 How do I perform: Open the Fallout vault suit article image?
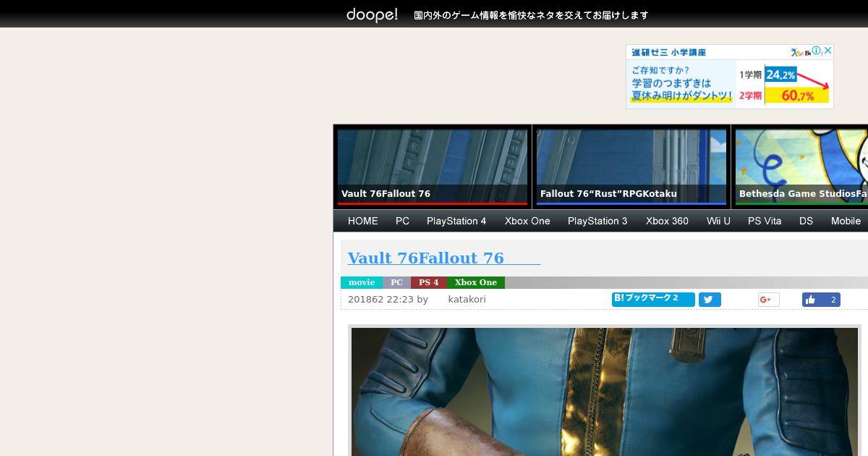(605, 392)
